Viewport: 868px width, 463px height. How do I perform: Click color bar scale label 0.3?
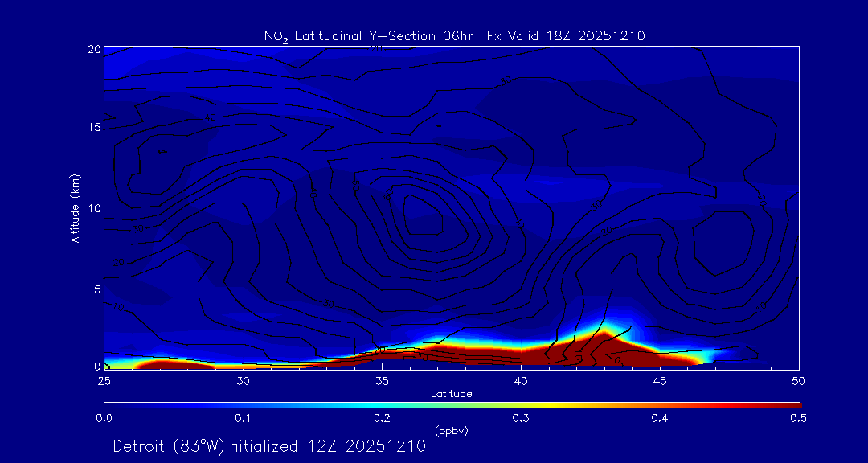(x=521, y=418)
